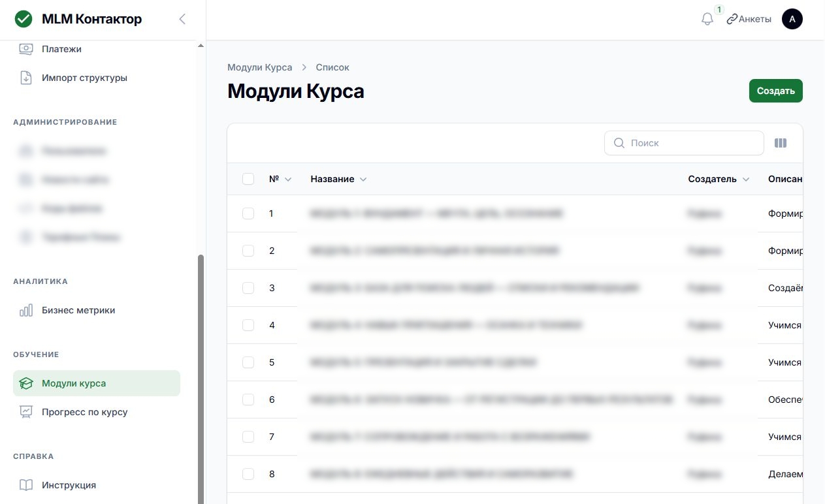Click Модули Курса breadcrumb link
The image size is (825, 504).
pos(260,67)
